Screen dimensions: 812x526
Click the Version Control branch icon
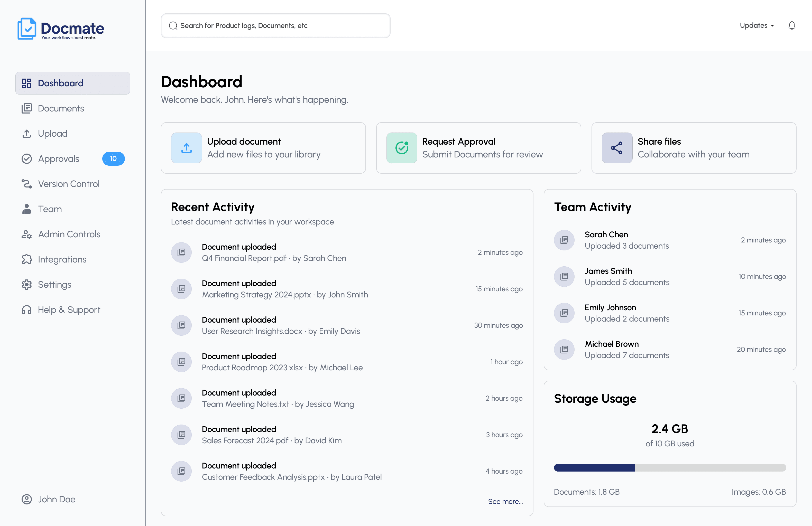27,184
